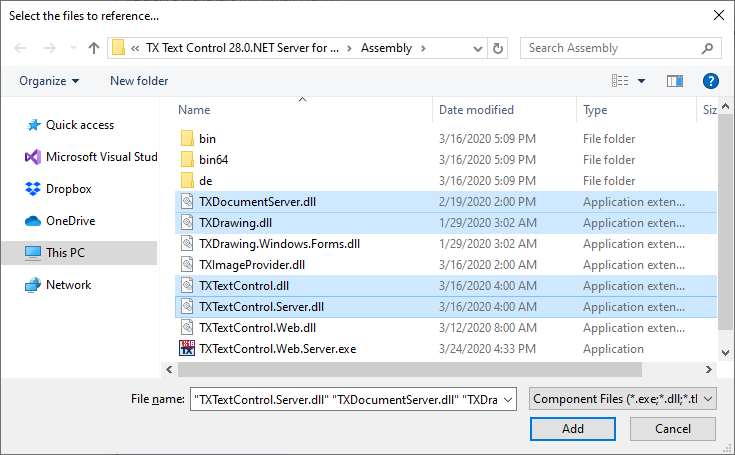Select Microsoft Visual Studio in sidebar

tap(101, 157)
